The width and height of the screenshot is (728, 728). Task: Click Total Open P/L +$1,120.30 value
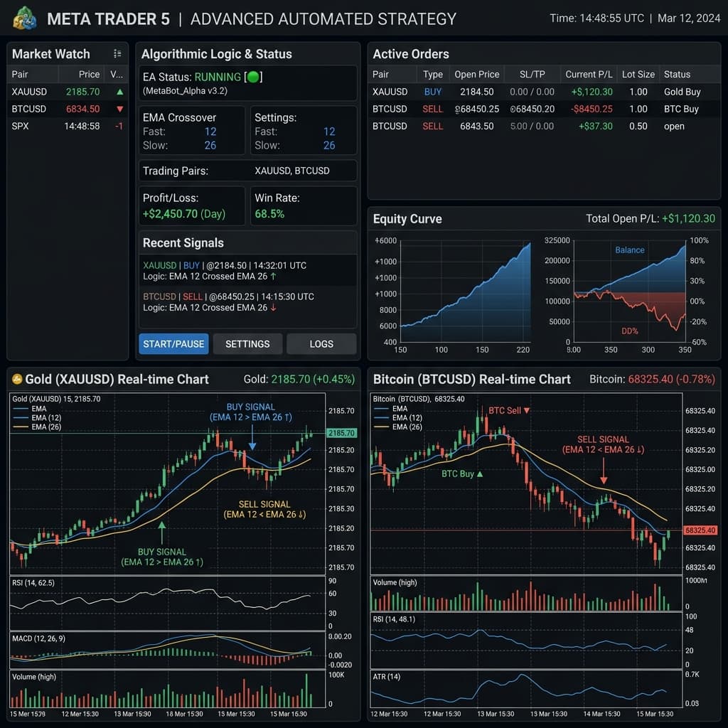(688, 219)
